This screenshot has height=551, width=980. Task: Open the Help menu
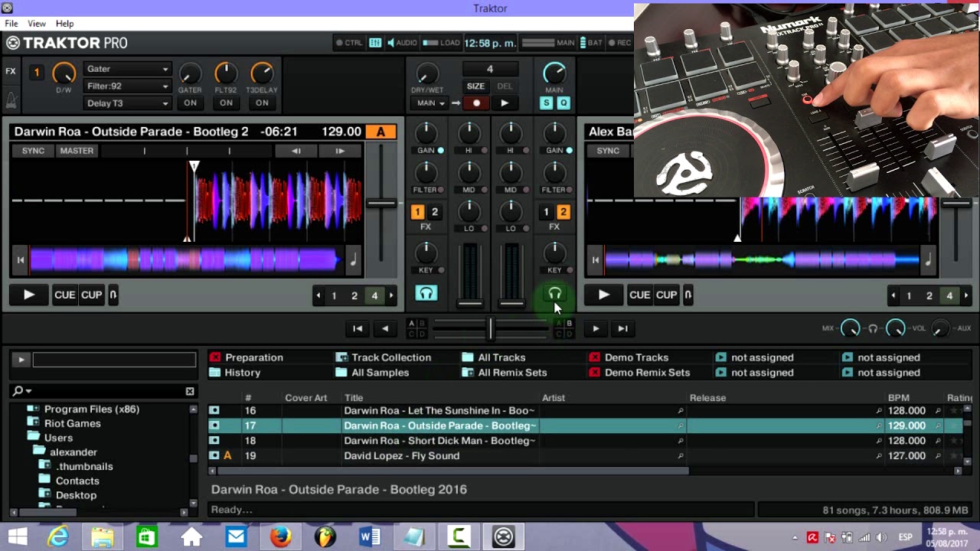(65, 24)
